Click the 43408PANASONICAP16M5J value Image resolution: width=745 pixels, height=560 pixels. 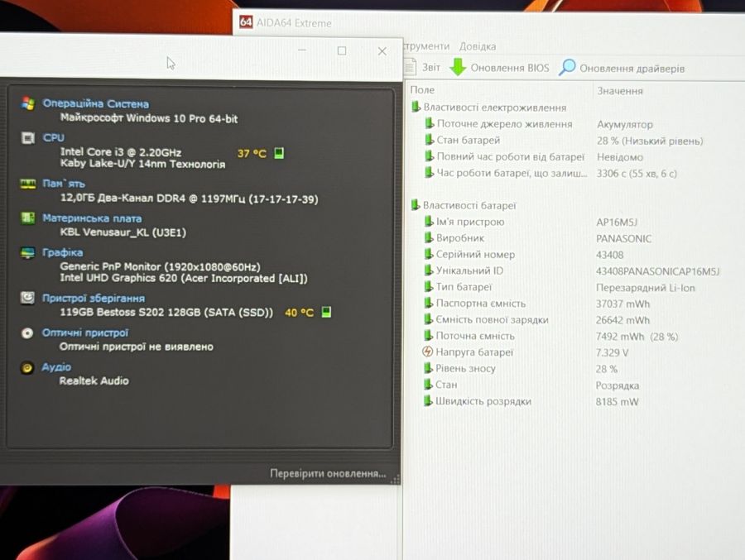pyautogui.click(x=657, y=271)
